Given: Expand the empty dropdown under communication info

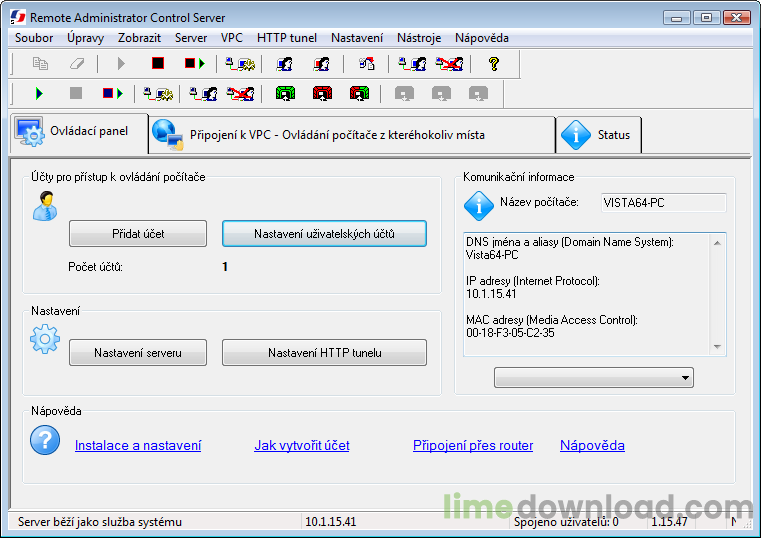Looking at the screenshot, I should click(x=594, y=378).
